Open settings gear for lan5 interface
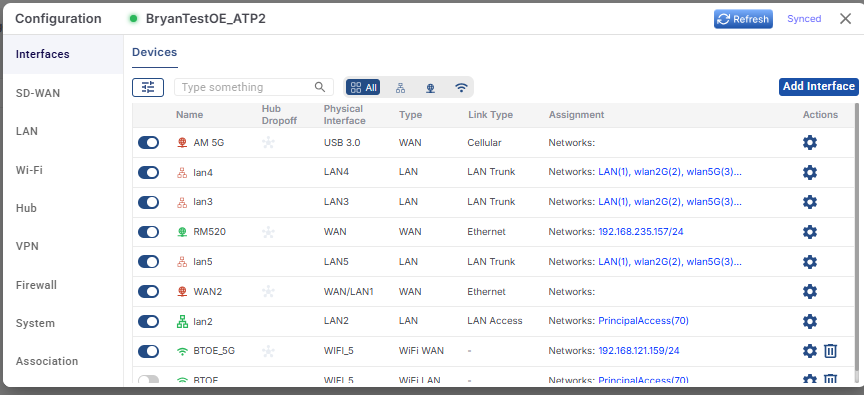The image size is (864, 395). click(x=809, y=262)
